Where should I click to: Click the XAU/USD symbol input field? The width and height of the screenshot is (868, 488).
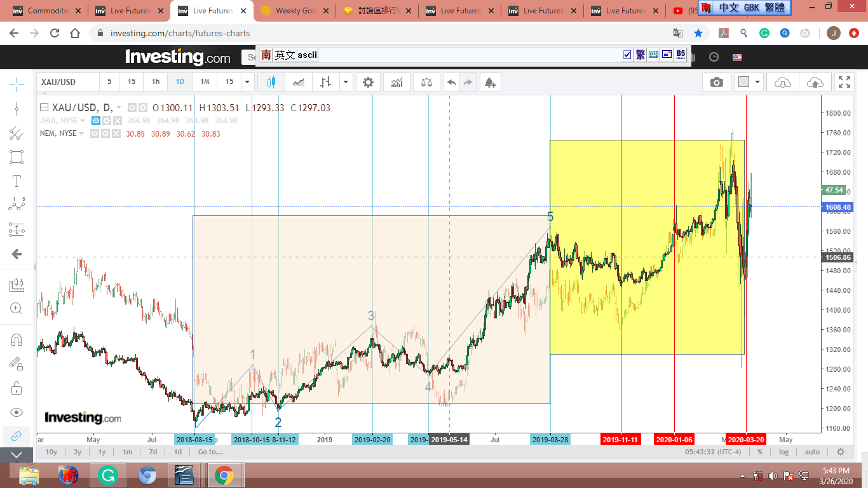tap(67, 82)
